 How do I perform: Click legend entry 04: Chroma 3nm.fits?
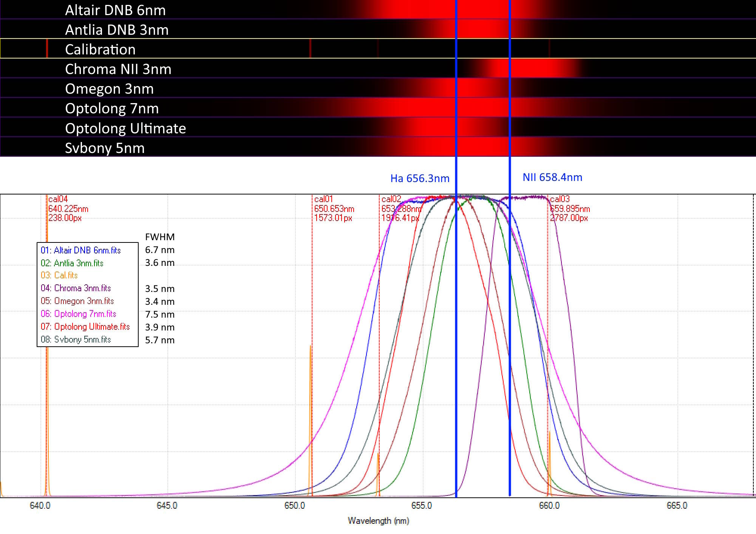[x=76, y=288]
